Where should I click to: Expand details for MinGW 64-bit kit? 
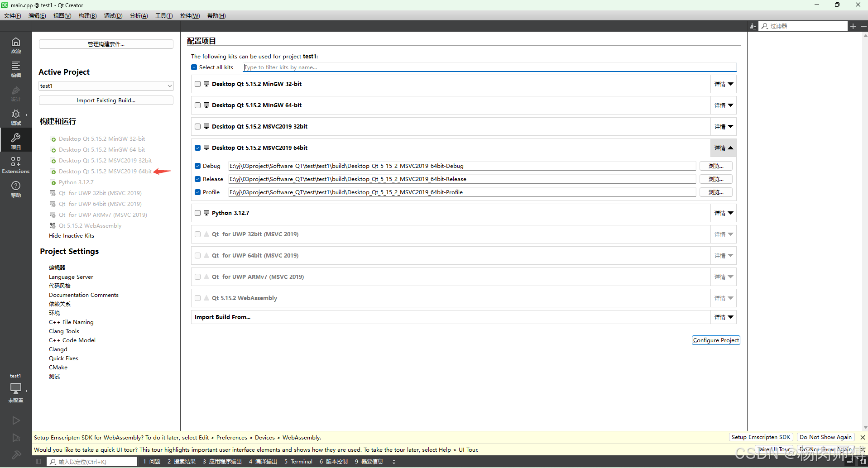point(724,105)
